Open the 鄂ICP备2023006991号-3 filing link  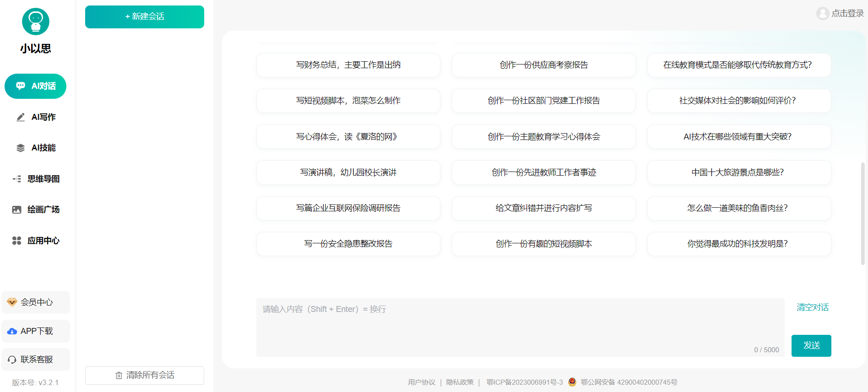click(525, 382)
